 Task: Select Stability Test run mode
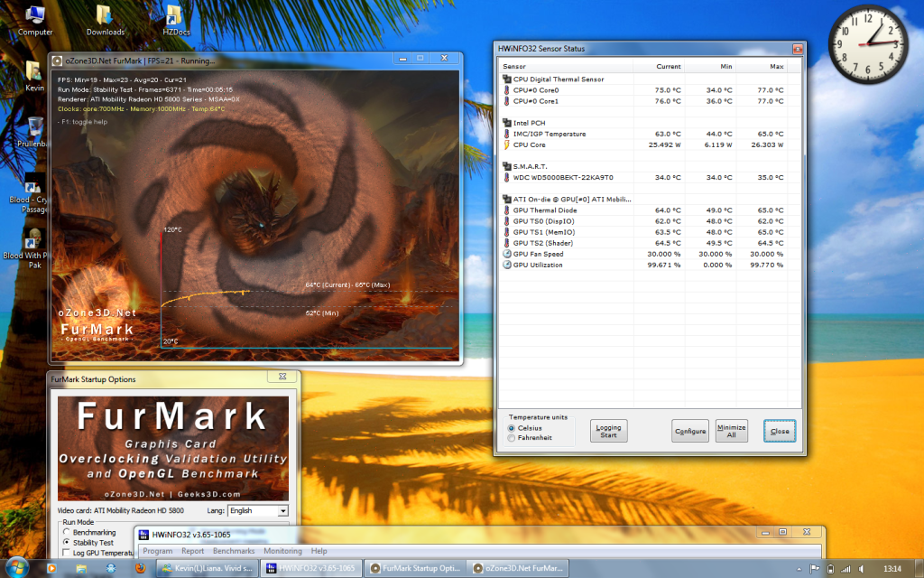pyautogui.click(x=67, y=542)
